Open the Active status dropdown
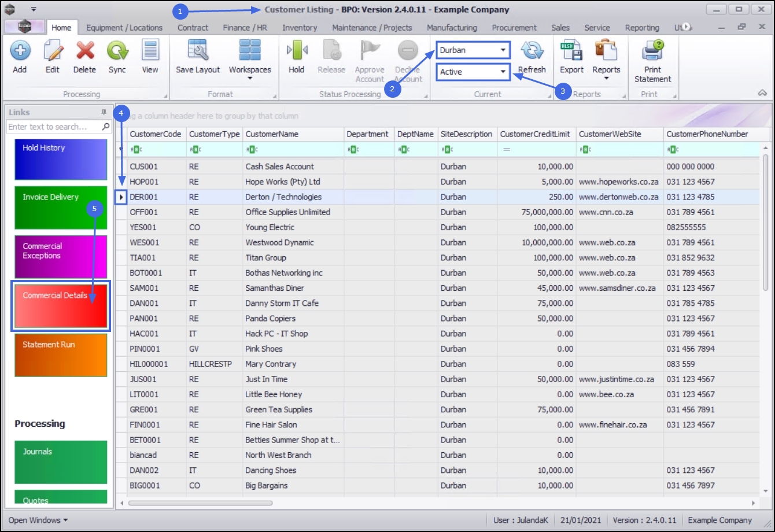Image resolution: width=775 pixels, height=532 pixels. pyautogui.click(x=503, y=72)
